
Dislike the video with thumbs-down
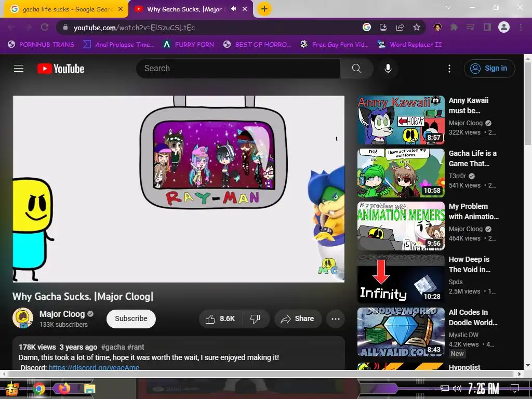click(256, 318)
